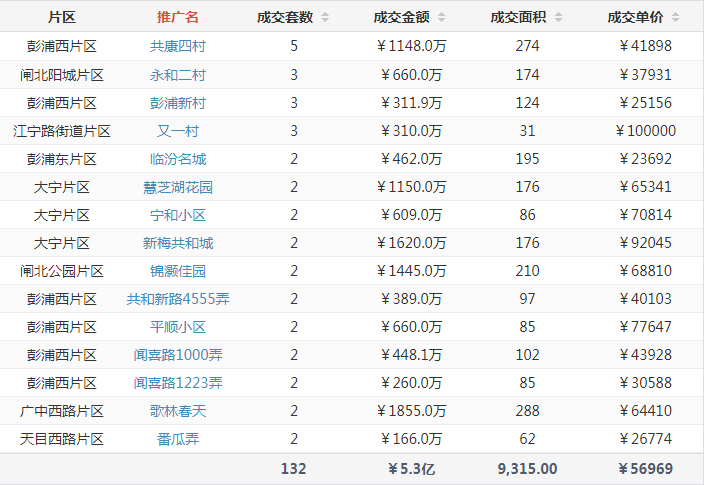Open the 平顺小区 link

pyautogui.click(x=178, y=327)
